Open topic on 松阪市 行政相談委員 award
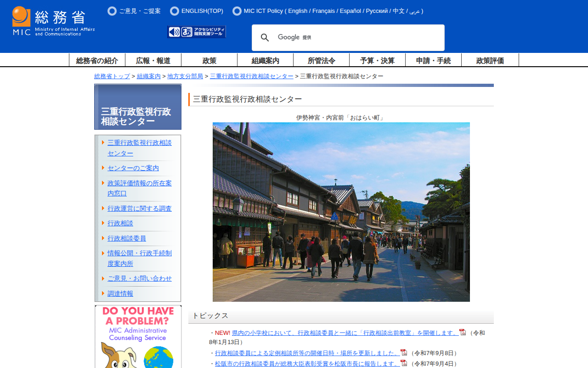588x368 pixels. tap(307, 364)
